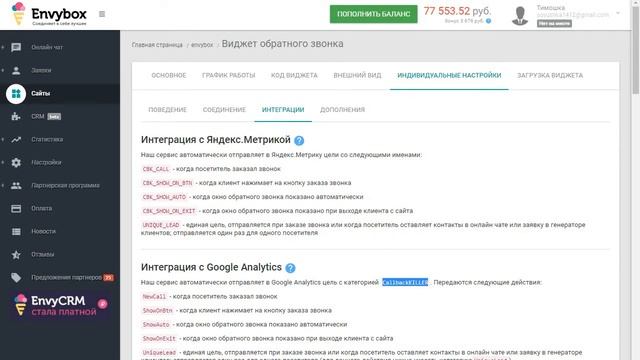
Task: Switch to the Поведение sub-tab
Action: click(167, 110)
